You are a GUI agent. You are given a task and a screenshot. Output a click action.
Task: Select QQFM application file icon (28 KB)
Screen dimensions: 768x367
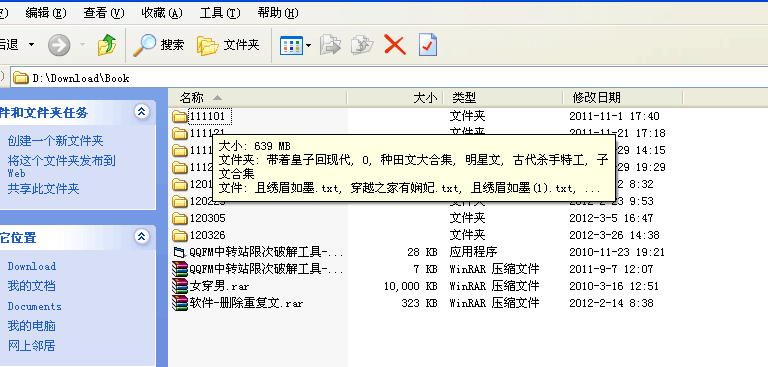[x=180, y=252]
